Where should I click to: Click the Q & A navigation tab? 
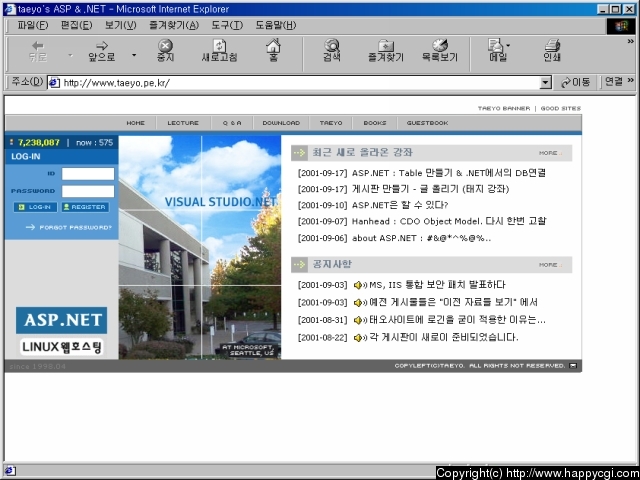232,123
